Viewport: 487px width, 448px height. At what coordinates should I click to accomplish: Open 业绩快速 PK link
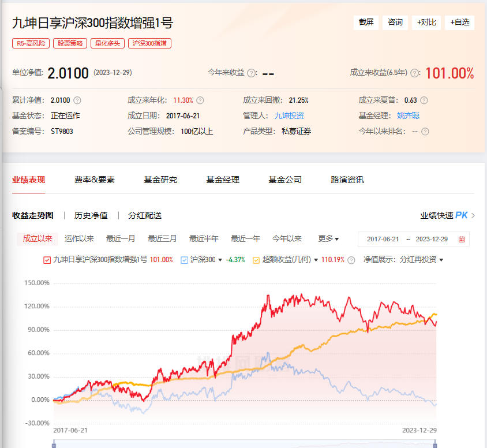(x=444, y=215)
